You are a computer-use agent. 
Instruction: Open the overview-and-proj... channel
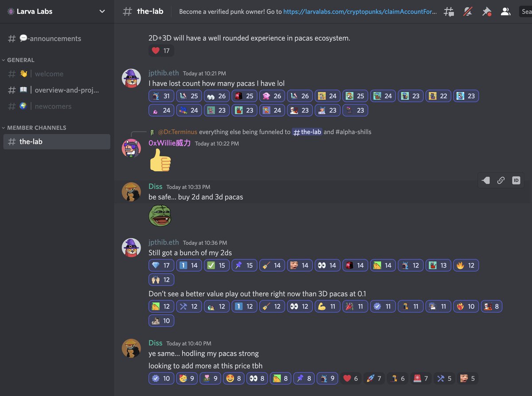coord(57,90)
